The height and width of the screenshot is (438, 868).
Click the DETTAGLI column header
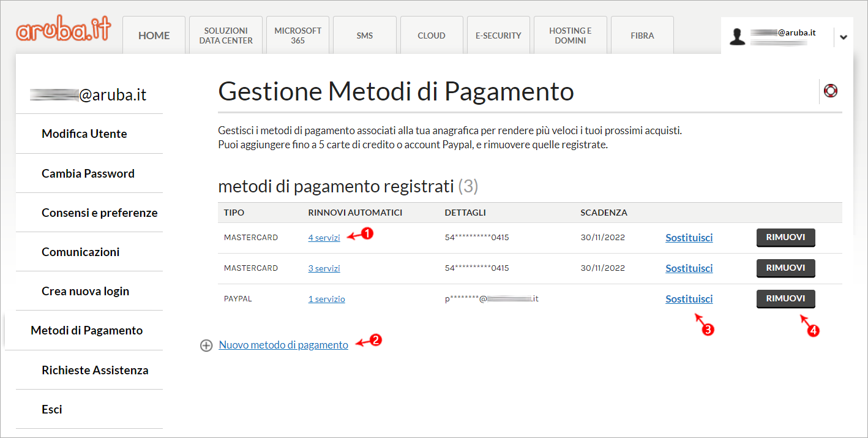(465, 213)
